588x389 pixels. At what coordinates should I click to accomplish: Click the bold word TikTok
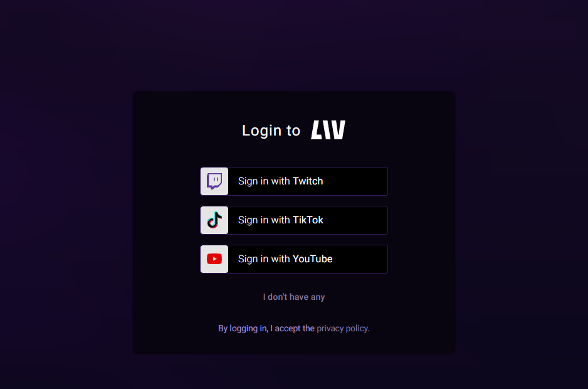click(x=308, y=220)
